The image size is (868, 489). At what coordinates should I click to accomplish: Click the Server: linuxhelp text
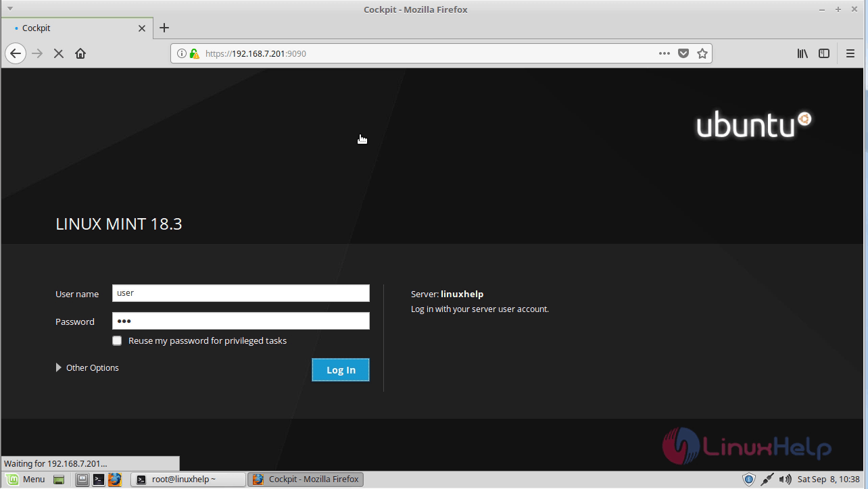(x=447, y=294)
